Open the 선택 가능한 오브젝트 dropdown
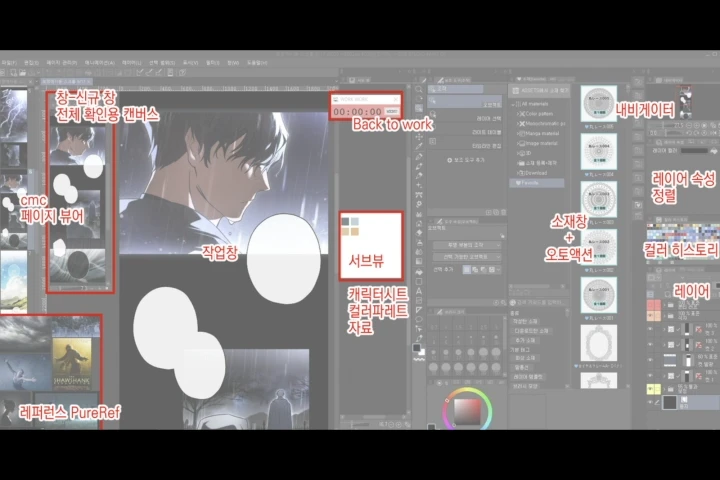 [x=467, y=257]
